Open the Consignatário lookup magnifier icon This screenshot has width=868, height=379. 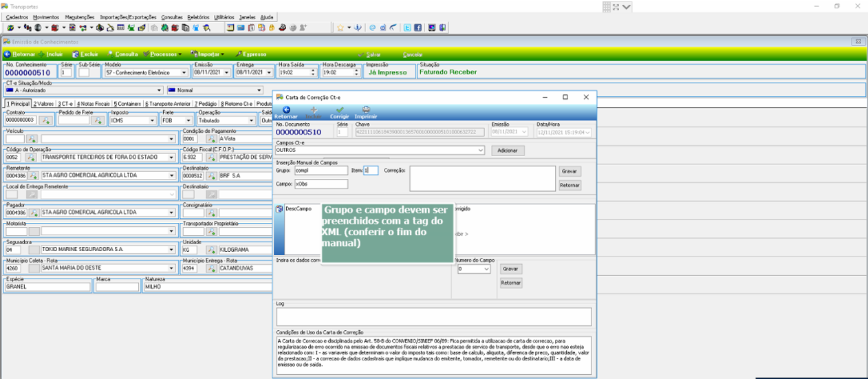point(212,213)
